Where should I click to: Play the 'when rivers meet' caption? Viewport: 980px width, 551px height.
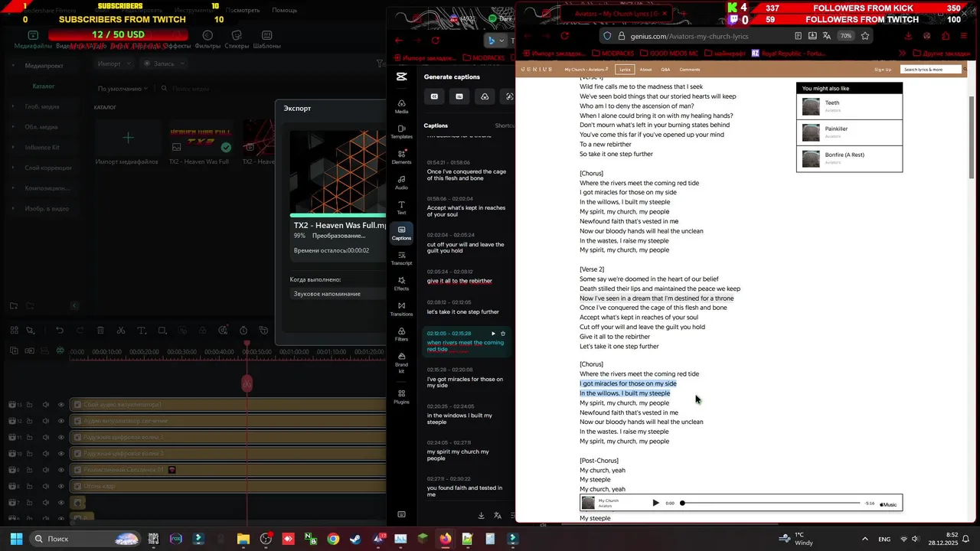[x=493, y=334]
